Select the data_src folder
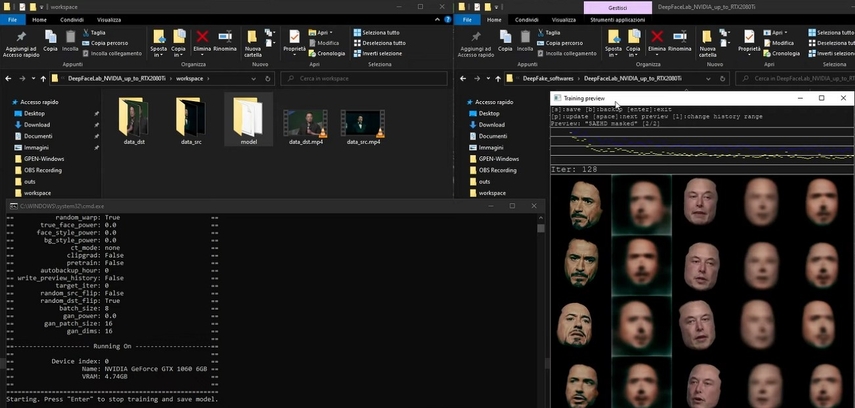This screenshot has width=855, height=408. pos(191,121)
